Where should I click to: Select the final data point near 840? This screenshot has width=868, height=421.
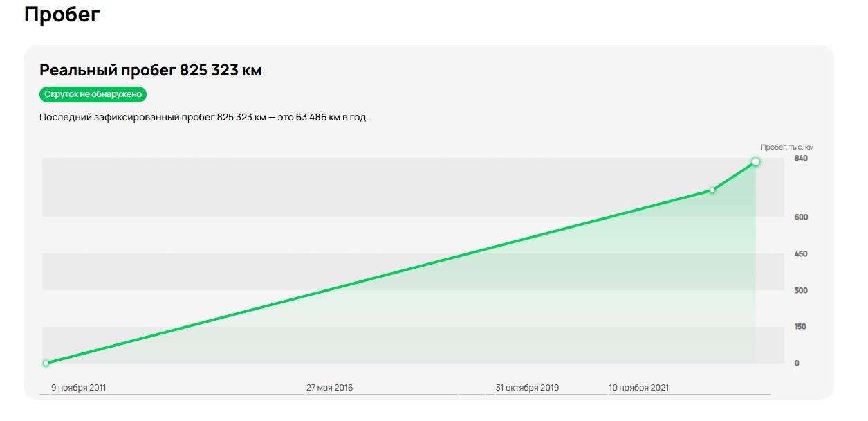point(755,162)
